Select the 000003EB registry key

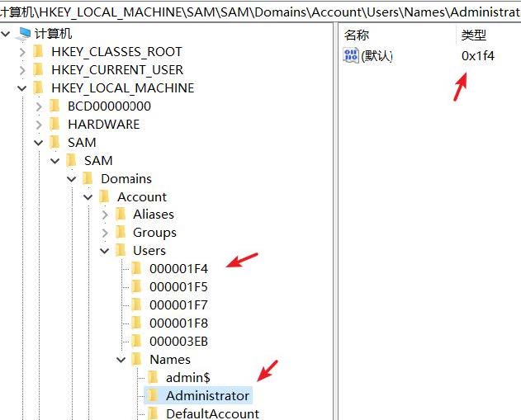pyautogui.click(x=178, y=342)
